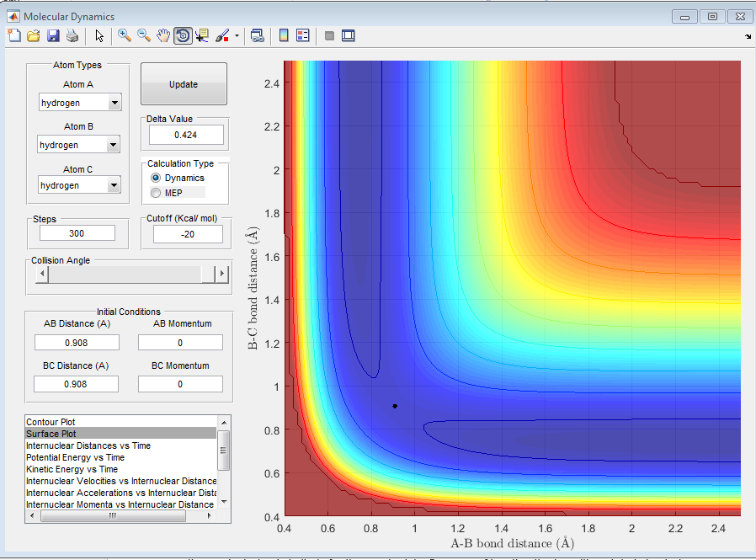756x560 pixels.
Task: Select the Zoom In tool
Action: click(x=125, y=35)
